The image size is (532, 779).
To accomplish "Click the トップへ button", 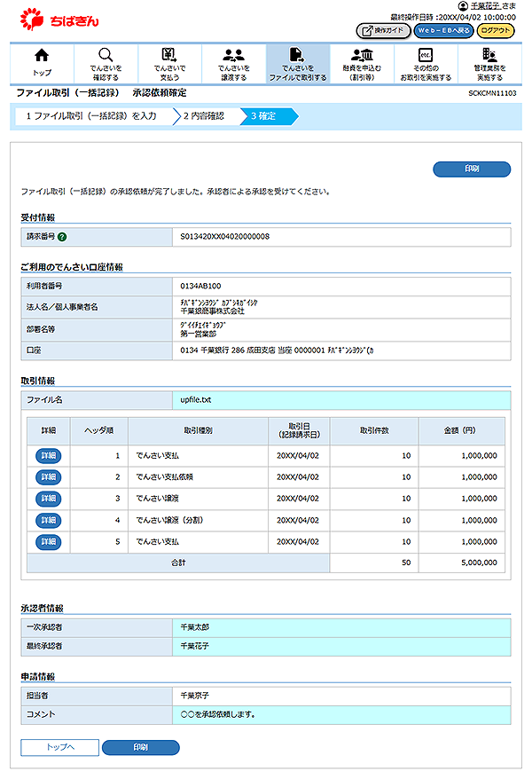I will (60, 747).
